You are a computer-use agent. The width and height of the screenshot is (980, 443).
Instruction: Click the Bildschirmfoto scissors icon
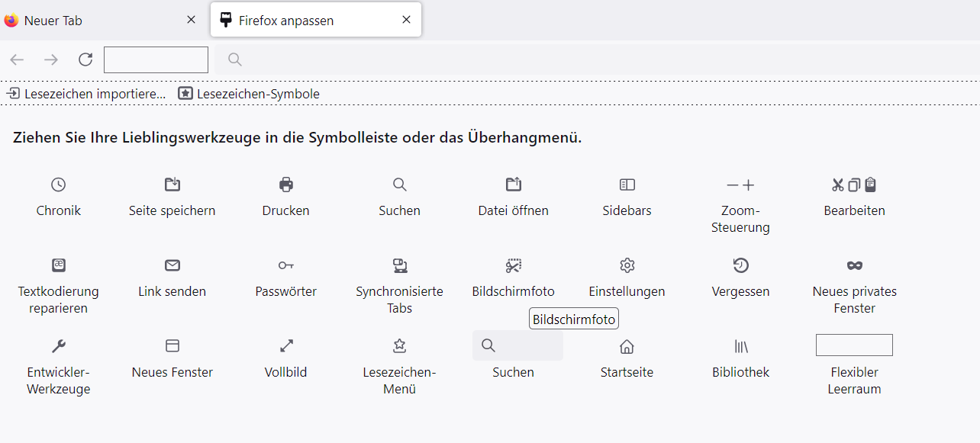point(514,265)
